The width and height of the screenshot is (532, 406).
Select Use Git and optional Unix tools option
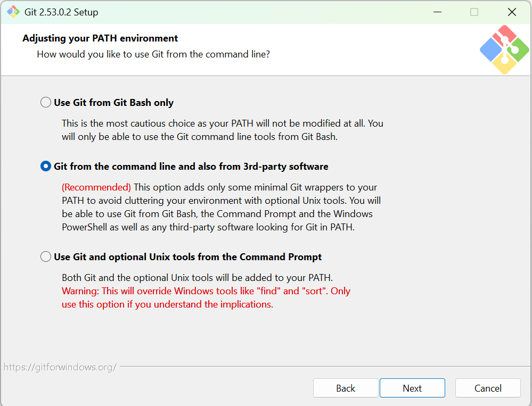pos(46,257)
